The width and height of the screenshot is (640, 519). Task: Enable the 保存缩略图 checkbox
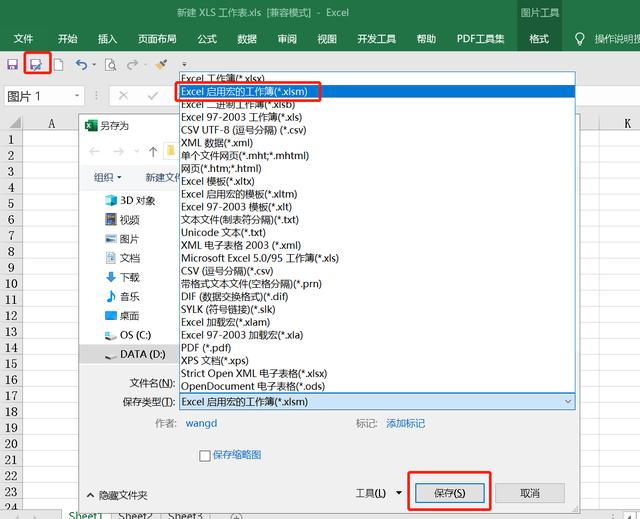pos(204,455)
